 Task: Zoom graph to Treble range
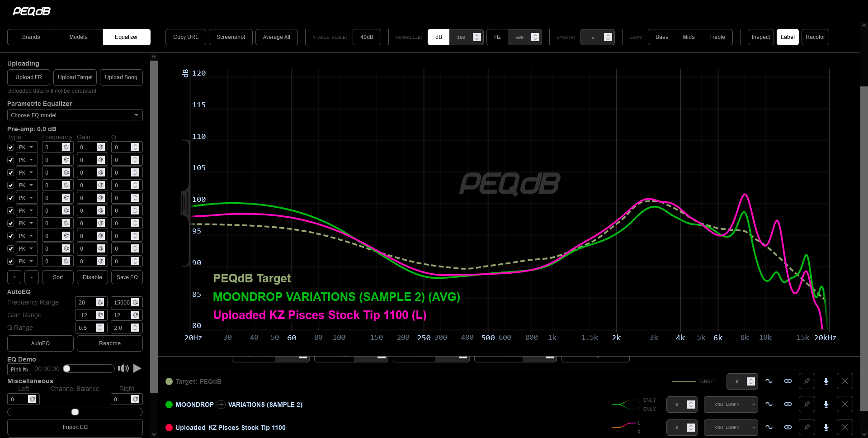(x=717, y=37)
